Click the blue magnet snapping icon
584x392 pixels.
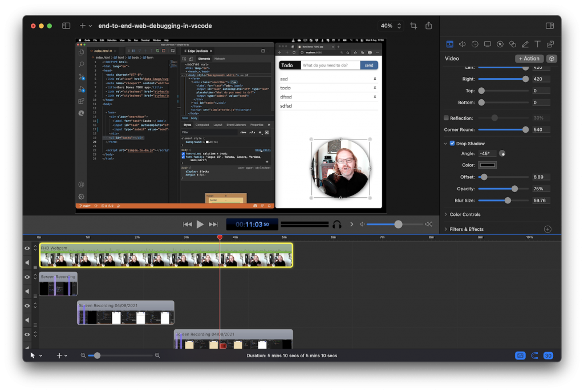pos(534,356)
